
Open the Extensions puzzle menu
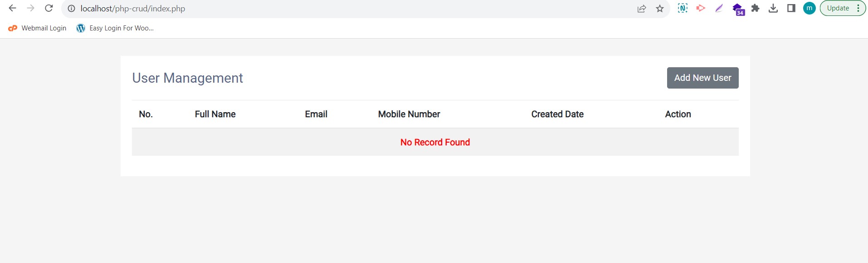coord(755,8)
